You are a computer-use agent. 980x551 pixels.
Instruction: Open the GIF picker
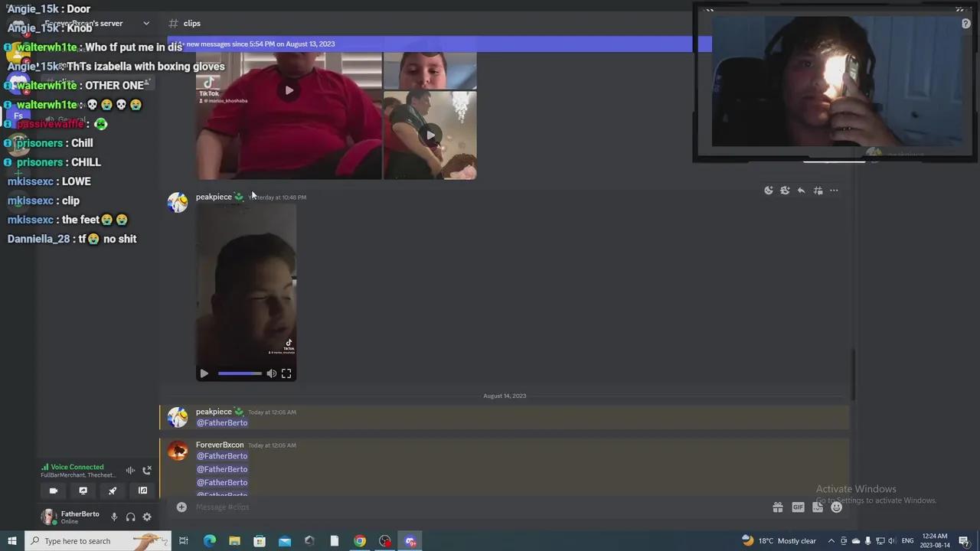coord(798,507)
